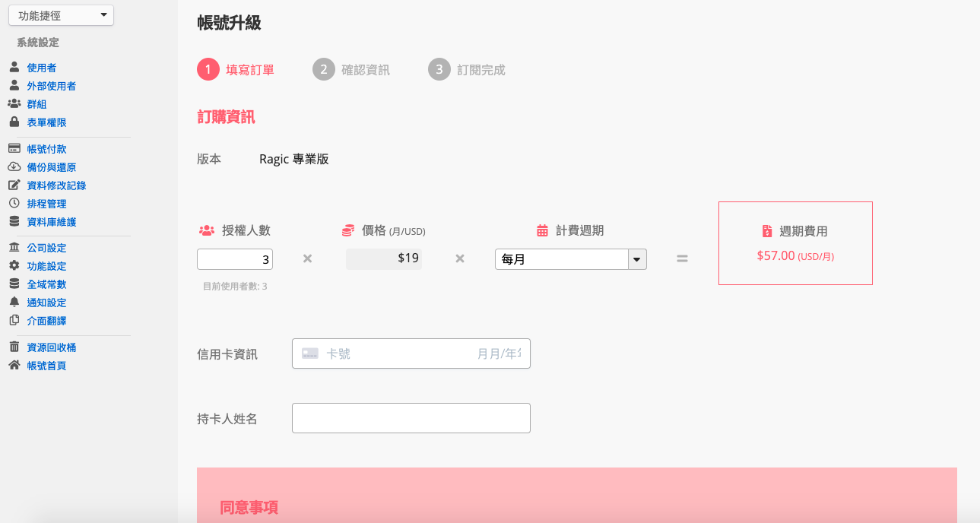
Task: Open 表單權限 page
Action: [x=46, y=122]
